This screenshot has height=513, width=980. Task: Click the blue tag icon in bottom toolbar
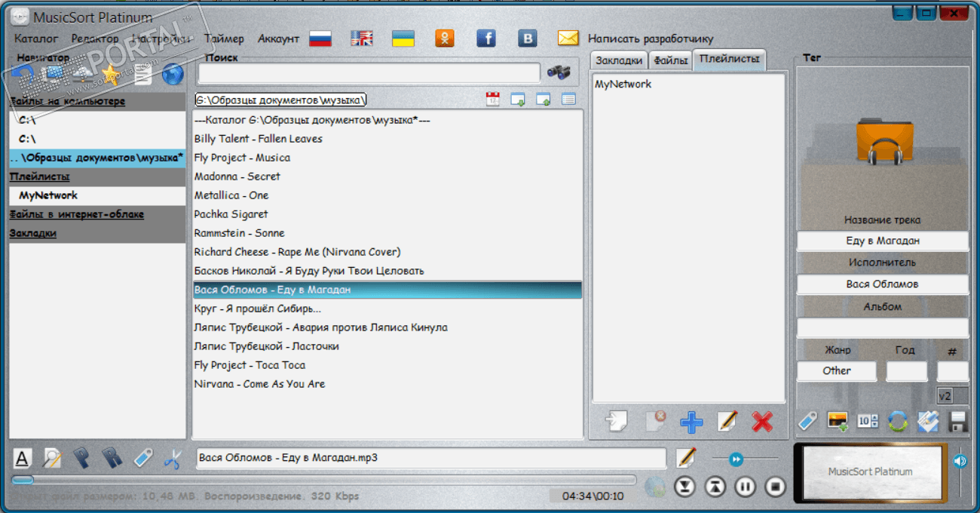(142, 457)
